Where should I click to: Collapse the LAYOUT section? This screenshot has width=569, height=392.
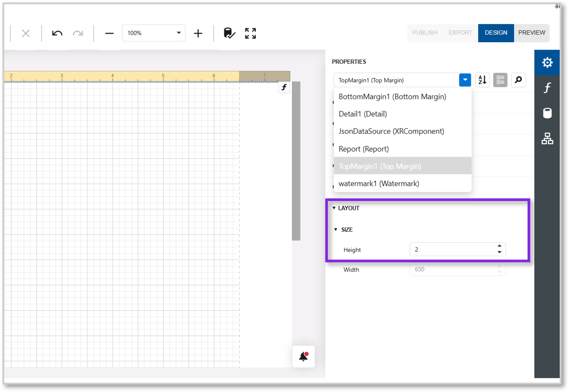(x=334, y=208)
